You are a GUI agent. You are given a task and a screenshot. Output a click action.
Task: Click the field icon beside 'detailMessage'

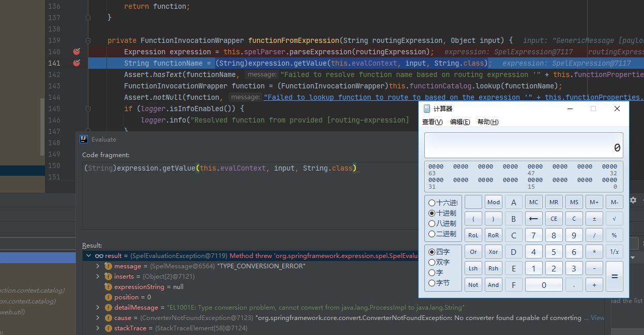[108, 308]
